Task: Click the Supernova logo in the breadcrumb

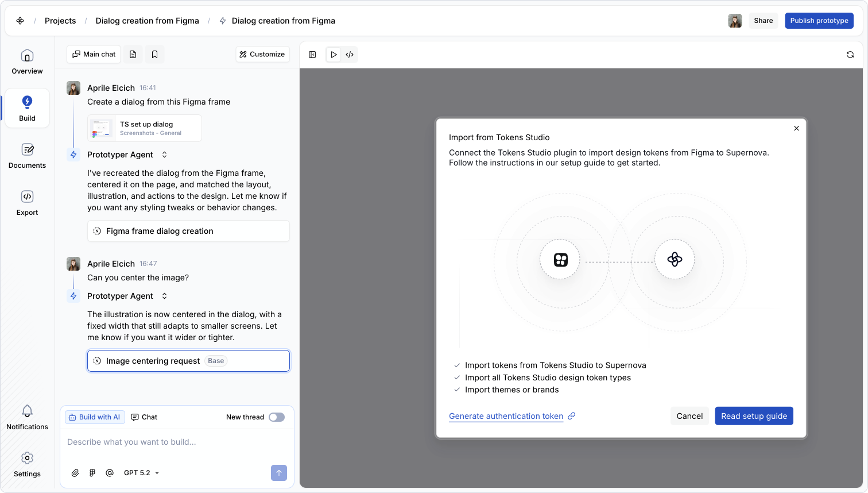Action: [x=20, y=21]
